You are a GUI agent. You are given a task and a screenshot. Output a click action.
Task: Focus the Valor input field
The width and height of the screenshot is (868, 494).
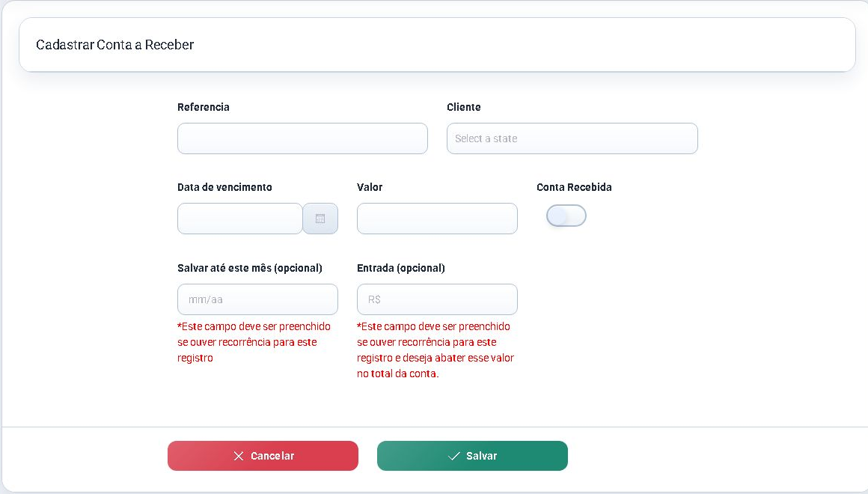click(x=437, y=219)
